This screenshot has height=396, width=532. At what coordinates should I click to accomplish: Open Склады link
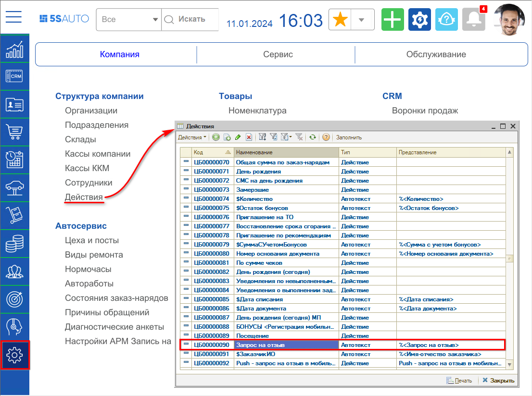(80, 139)
